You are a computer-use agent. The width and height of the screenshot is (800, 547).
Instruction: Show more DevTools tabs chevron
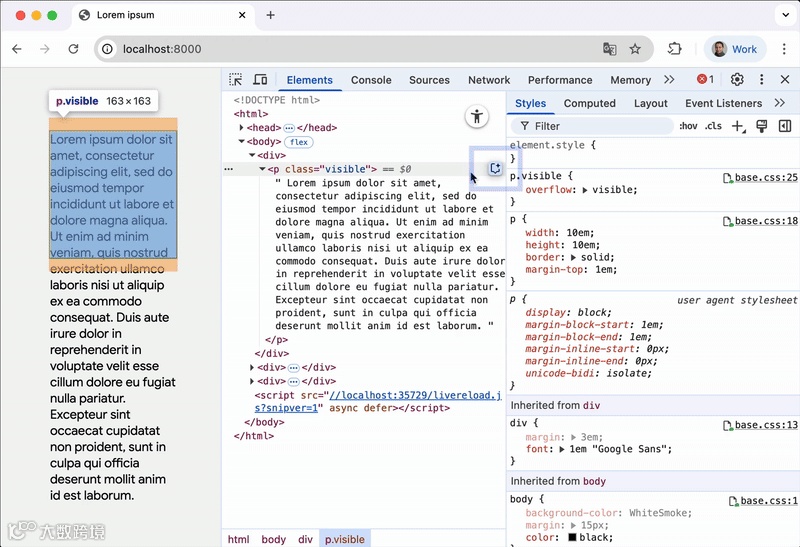(x=669, y=80)
